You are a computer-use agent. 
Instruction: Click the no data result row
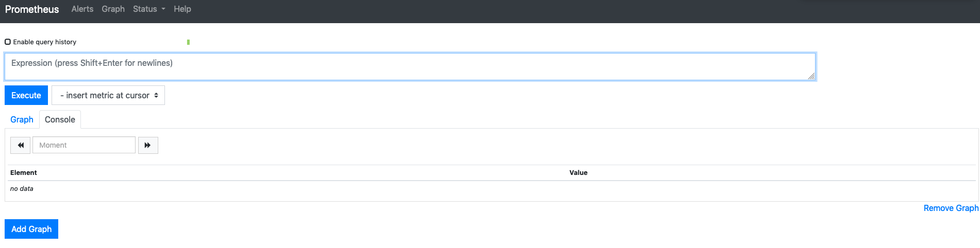point(22,189)
